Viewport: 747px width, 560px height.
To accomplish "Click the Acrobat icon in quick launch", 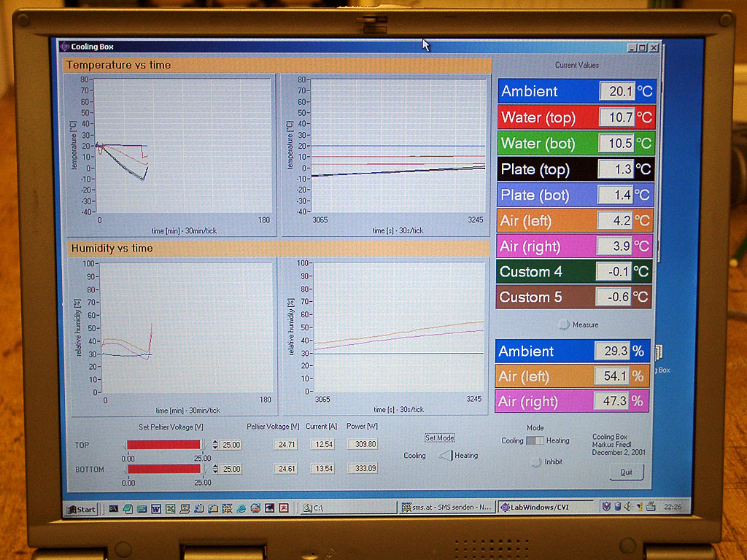I will [284, 508].
